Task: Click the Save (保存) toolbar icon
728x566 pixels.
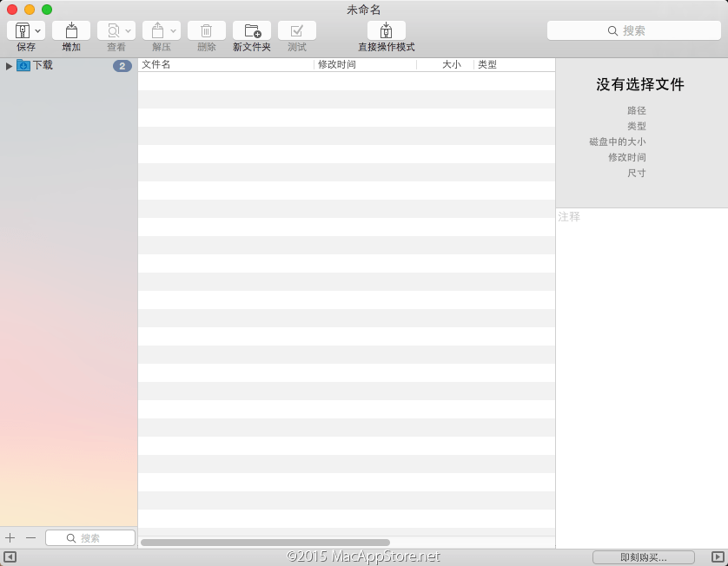Action: click(x=23, y=30)
